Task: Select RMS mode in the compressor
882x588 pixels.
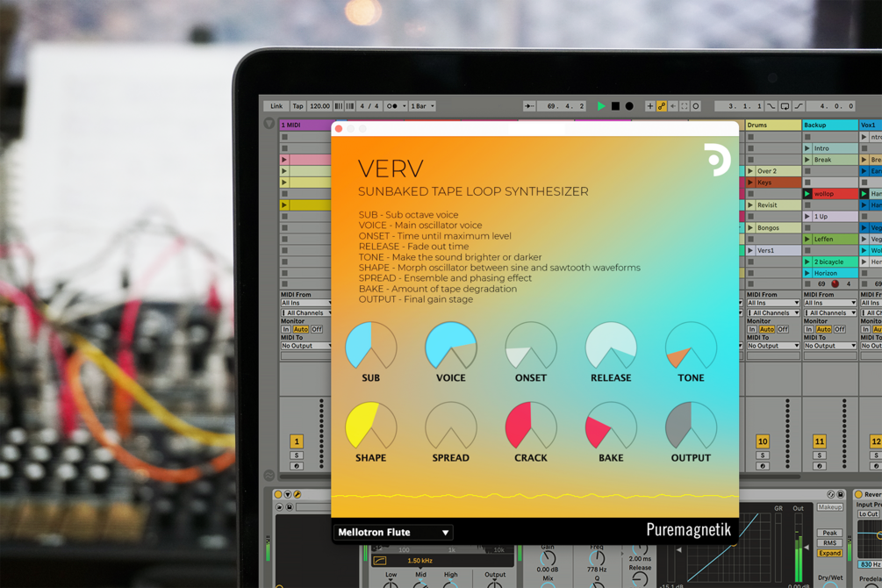Action: [829, 543]
